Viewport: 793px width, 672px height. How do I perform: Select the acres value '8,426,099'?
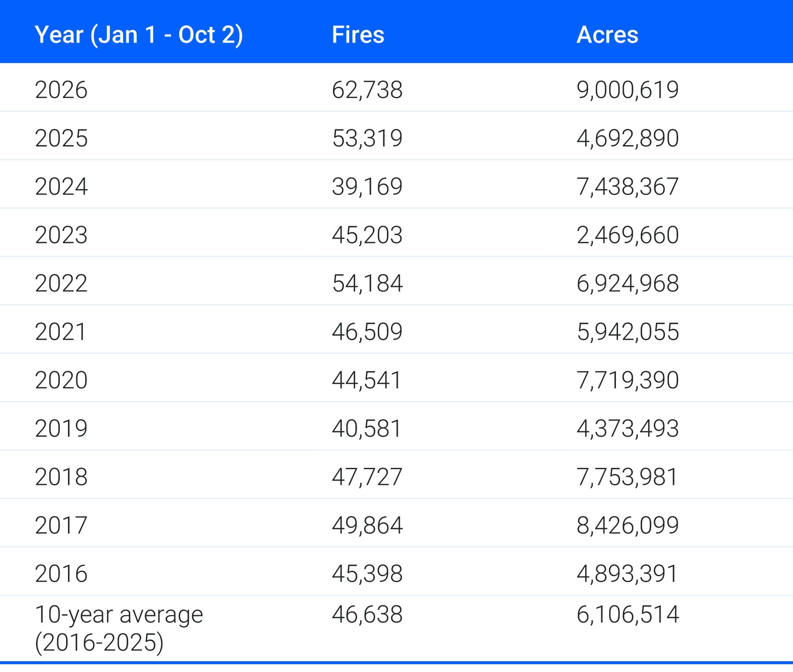[x=628, y=525]
